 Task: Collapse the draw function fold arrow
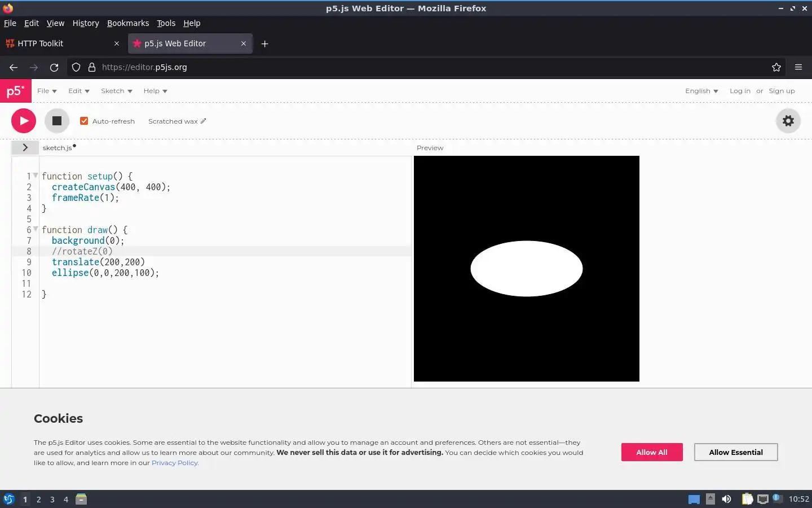click(36, 229)
